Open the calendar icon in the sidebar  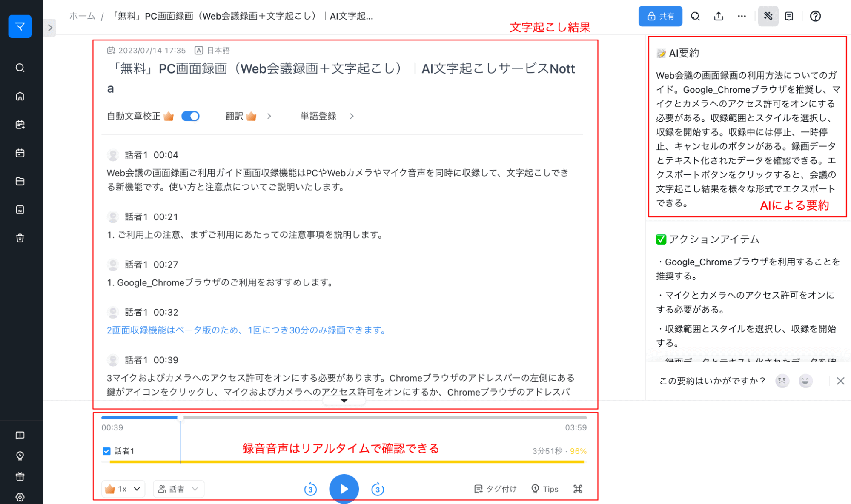click(x=20, y=153)
